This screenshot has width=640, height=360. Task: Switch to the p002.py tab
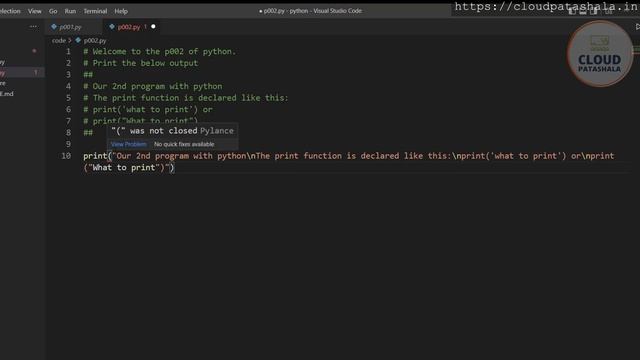pyautogui.click(x=129, y=27)
